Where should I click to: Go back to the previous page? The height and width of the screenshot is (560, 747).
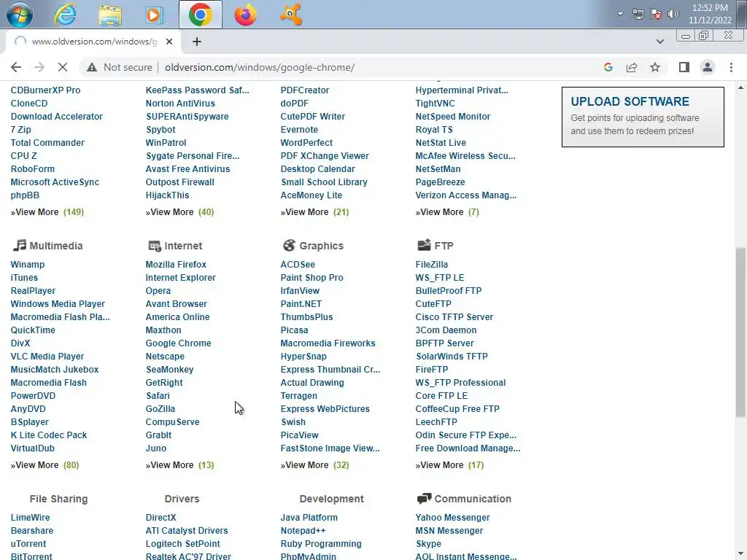[16, 67]
